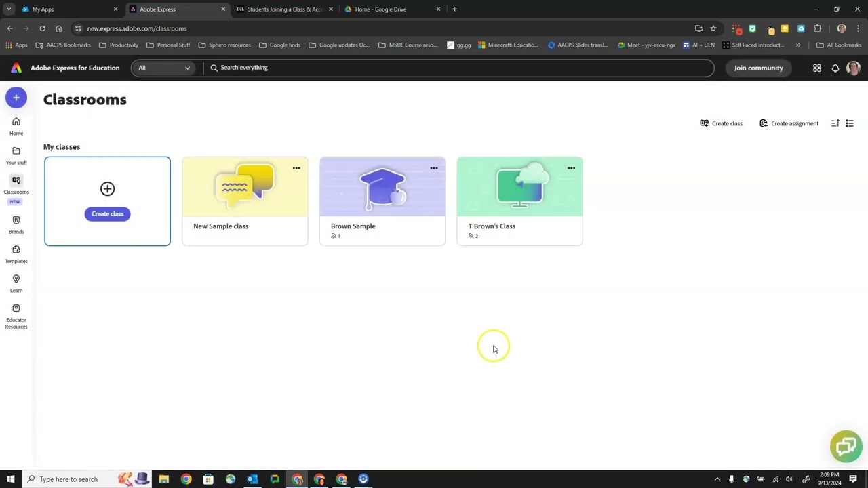Switch to Students Joining a Class tab
The width and height of the screenshot is (868, 488).
point(284,9)
